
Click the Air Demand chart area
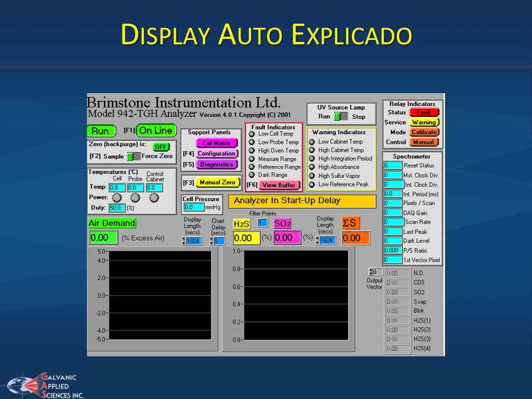tap(160, 295)
